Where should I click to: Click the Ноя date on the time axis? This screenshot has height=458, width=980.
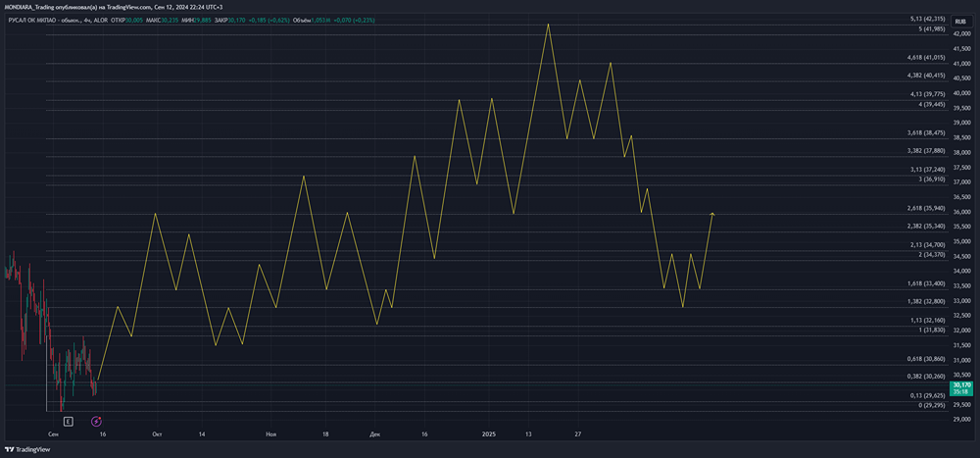tap(270, 433)
